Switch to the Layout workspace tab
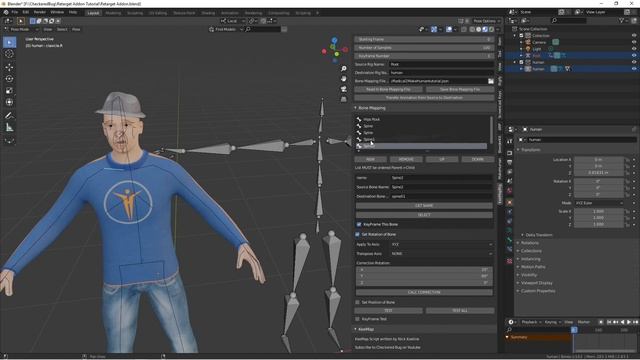Image resolution: width=640 pixels, height=360 pixels. coord(93,13)
